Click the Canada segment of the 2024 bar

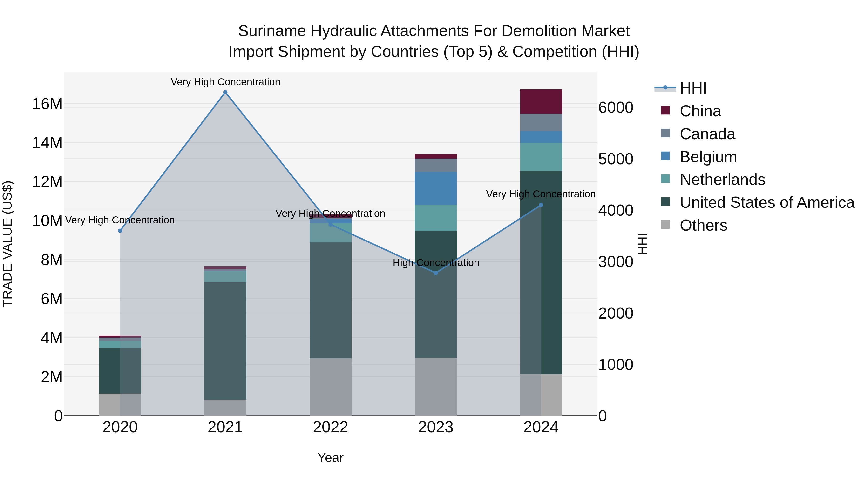pyautogui.click(x=541, y=123)
